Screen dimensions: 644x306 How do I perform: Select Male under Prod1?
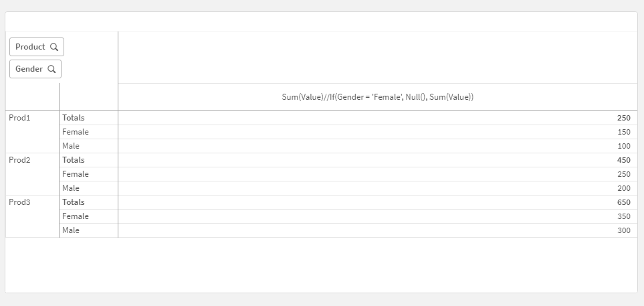71,146
